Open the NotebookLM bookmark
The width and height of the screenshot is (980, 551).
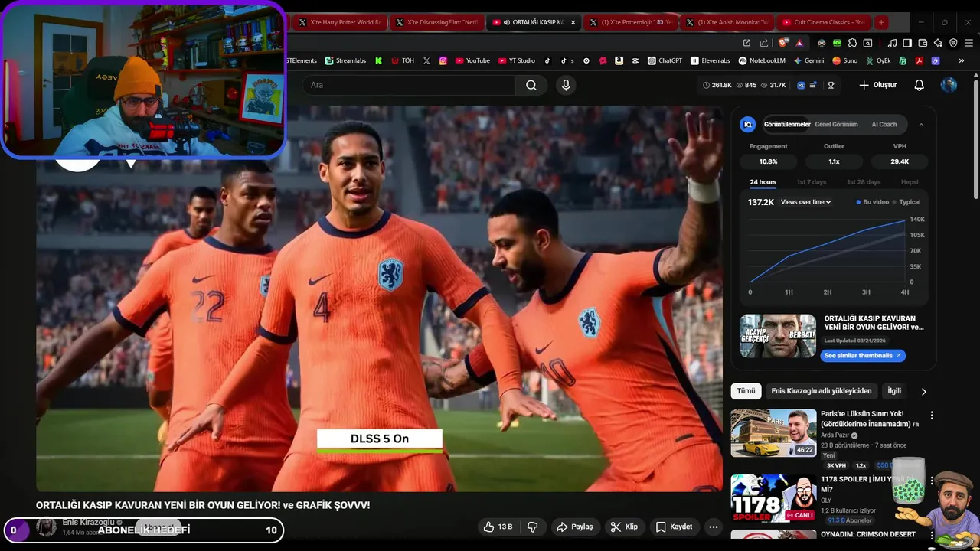(x=762, y=60)
